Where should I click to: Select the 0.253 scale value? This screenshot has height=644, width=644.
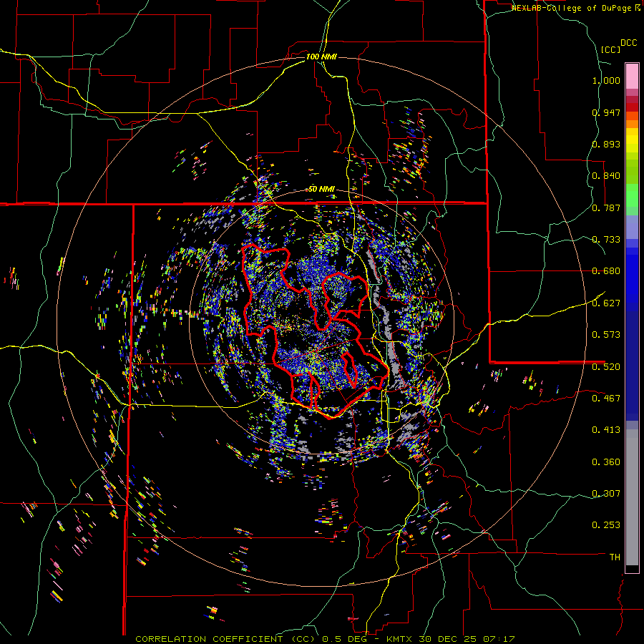606,525
